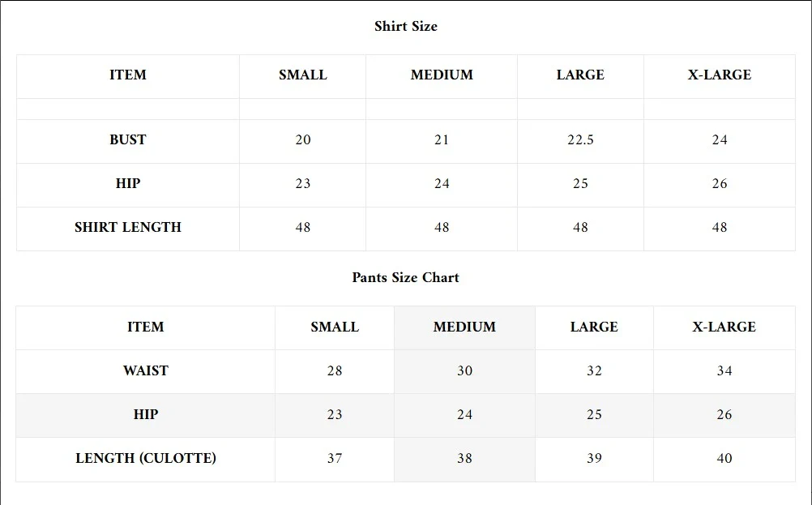Click the Shirt Size table title

pos(405,26)
